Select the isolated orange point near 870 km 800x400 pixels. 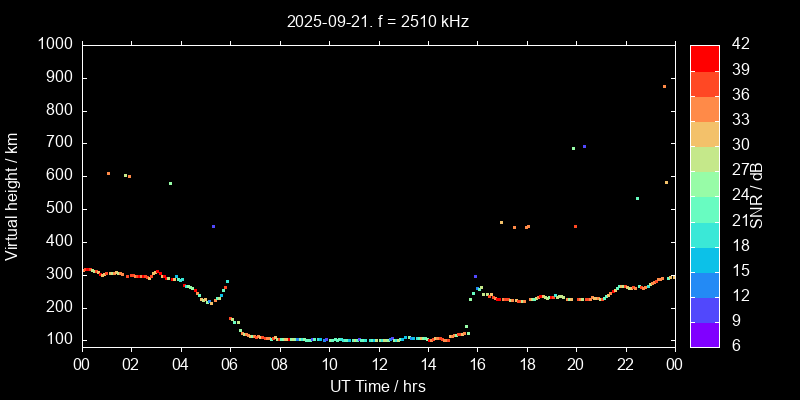pyautogui.click(x=664, y=87)
